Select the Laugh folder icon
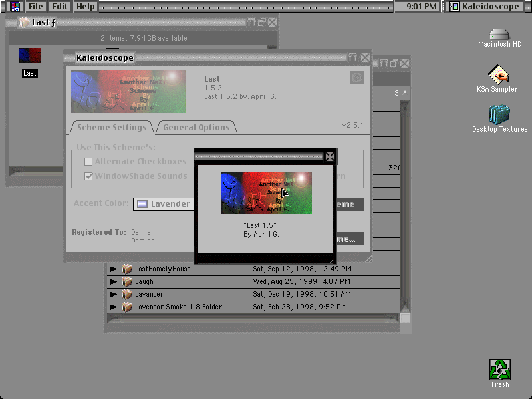Image resolution: width=532 pixels, height=399 pixels. point(126,281)
